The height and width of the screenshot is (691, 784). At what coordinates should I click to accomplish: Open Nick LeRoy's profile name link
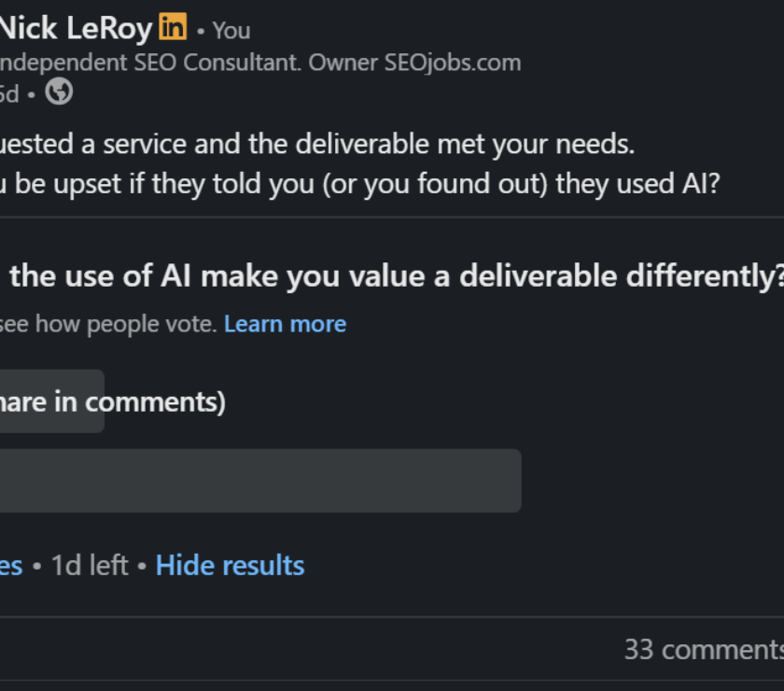pyautogui.click(x=76, y=27)
